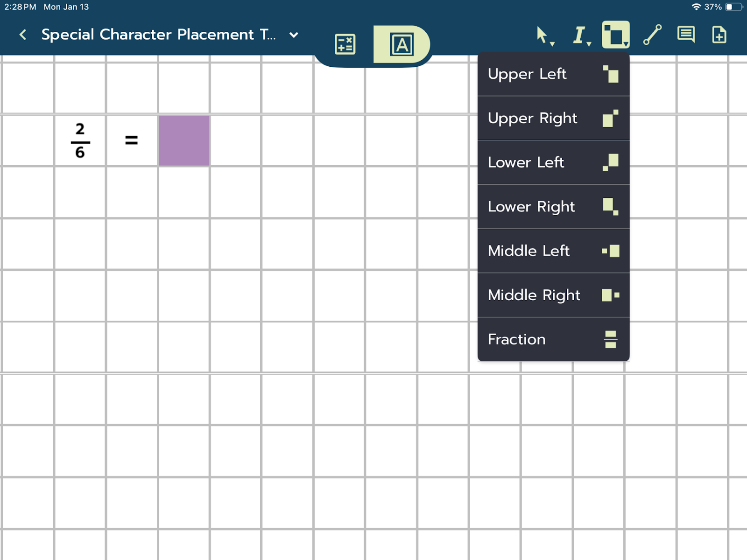Screen dimensions: 747x560
Task: Tap the equals sign cell
Action: (x=132, y=140)
